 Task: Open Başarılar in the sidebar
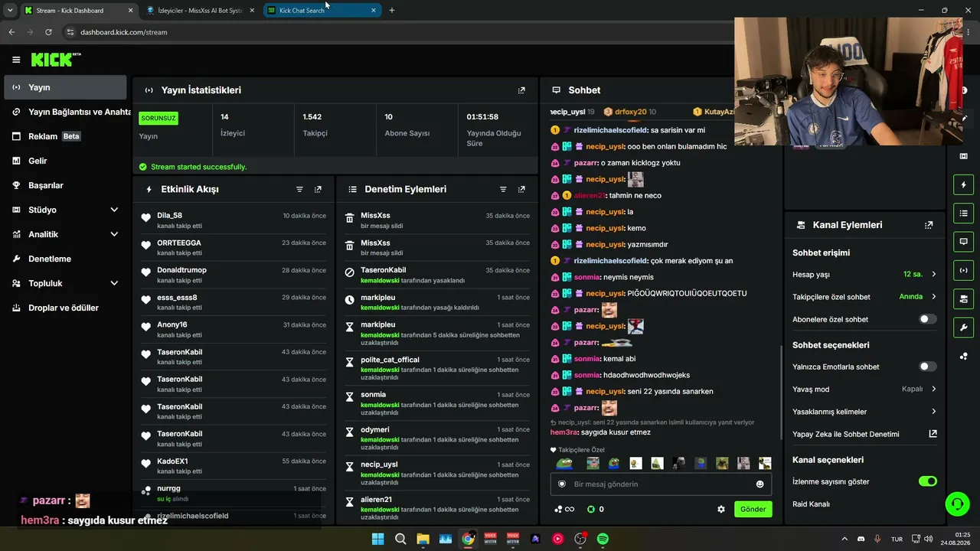pos(65,185)
